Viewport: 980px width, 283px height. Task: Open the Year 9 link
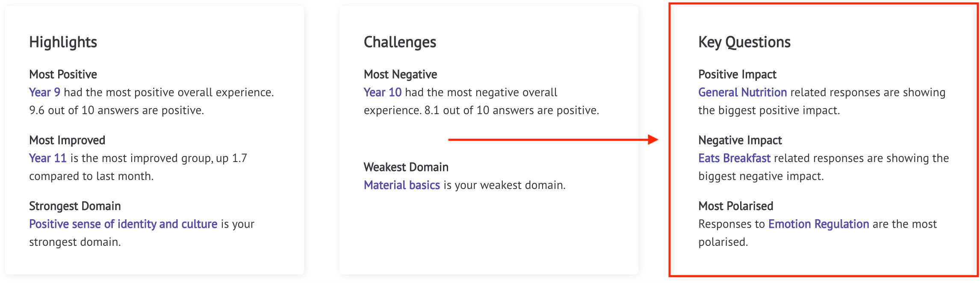(44, 92)
